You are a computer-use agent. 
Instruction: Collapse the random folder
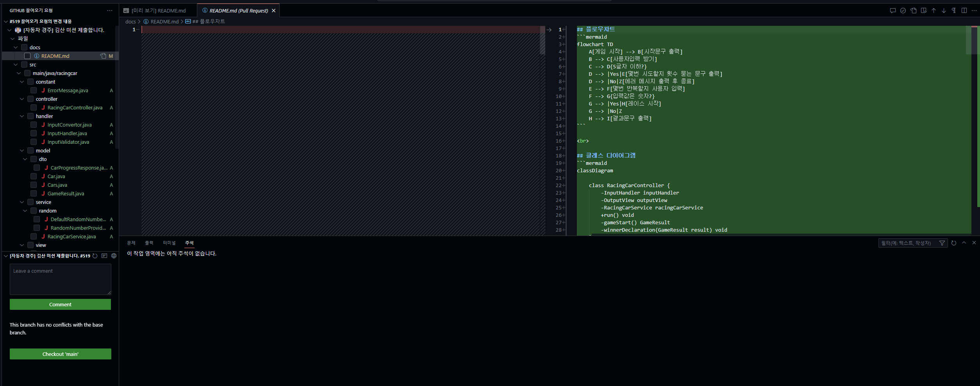click(25, 211)
